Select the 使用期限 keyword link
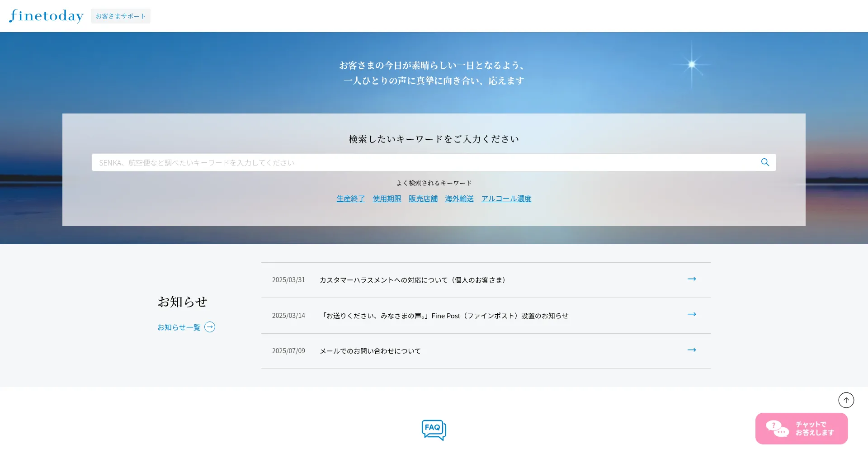 [x=387, y=199]
